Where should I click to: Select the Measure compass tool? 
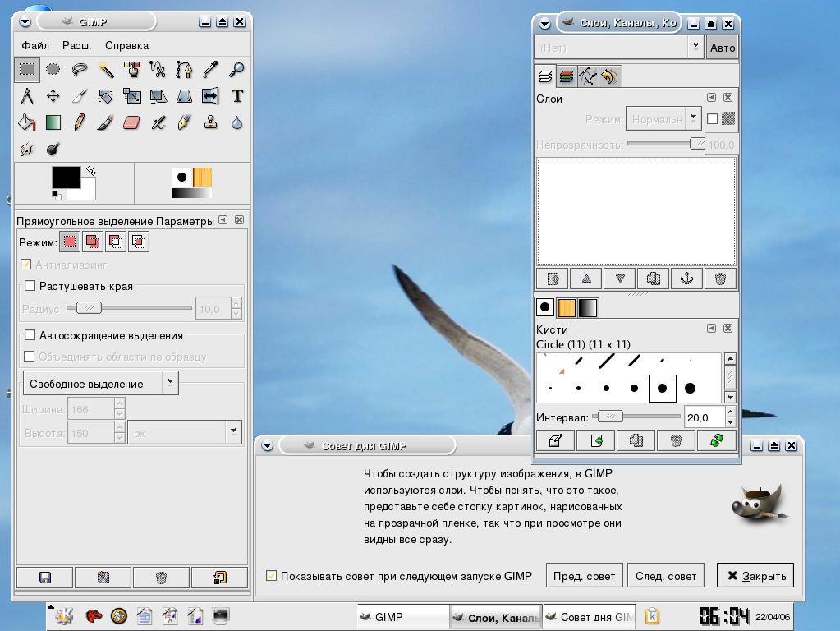pos(27,96)
